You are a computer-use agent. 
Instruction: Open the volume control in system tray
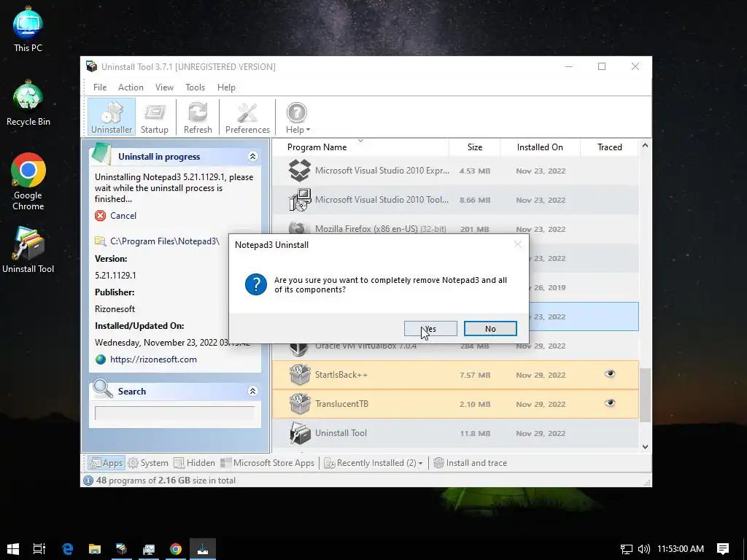pyautogui.click(x=644, y=549)
